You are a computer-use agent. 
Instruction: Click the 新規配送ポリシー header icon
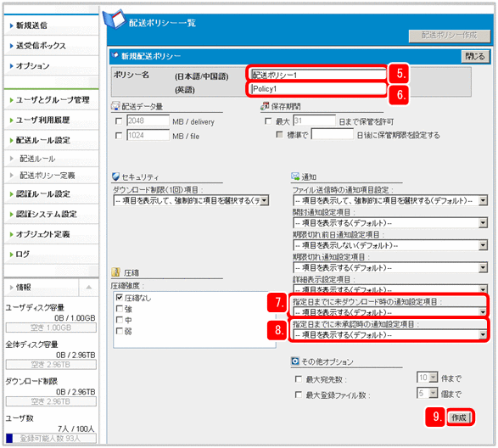(115, 55)
